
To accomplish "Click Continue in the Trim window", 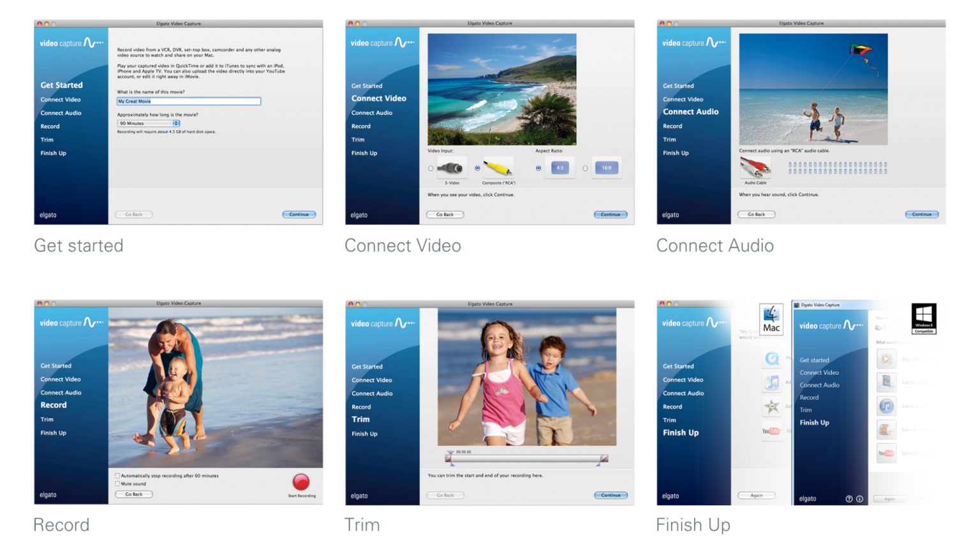I will point(611,496).
